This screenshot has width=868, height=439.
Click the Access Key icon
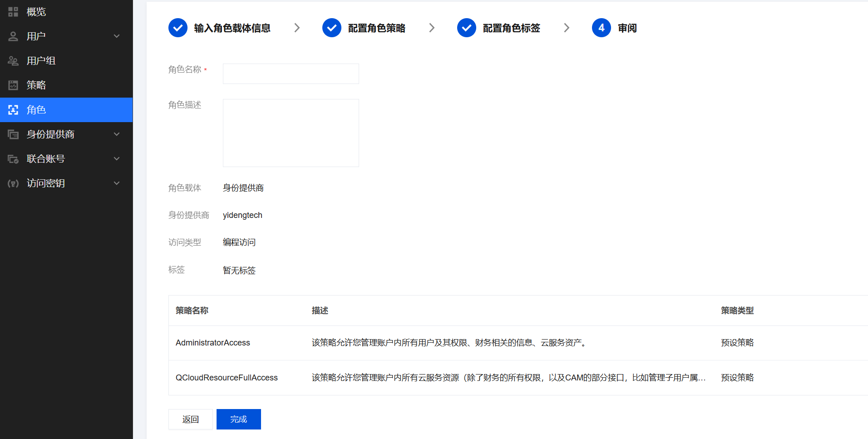tap(13, 183)
